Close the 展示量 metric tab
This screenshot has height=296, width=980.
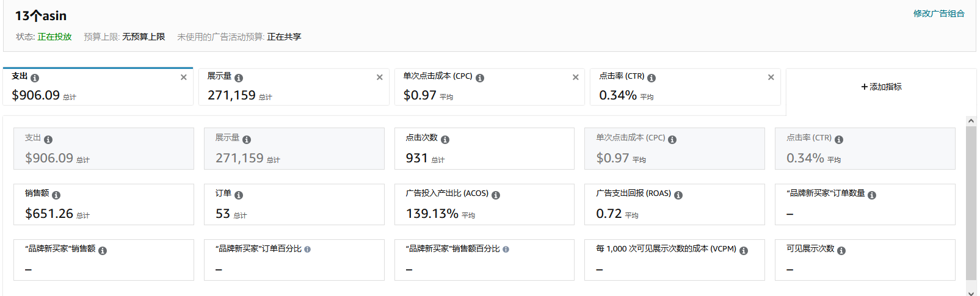[380, 78]
